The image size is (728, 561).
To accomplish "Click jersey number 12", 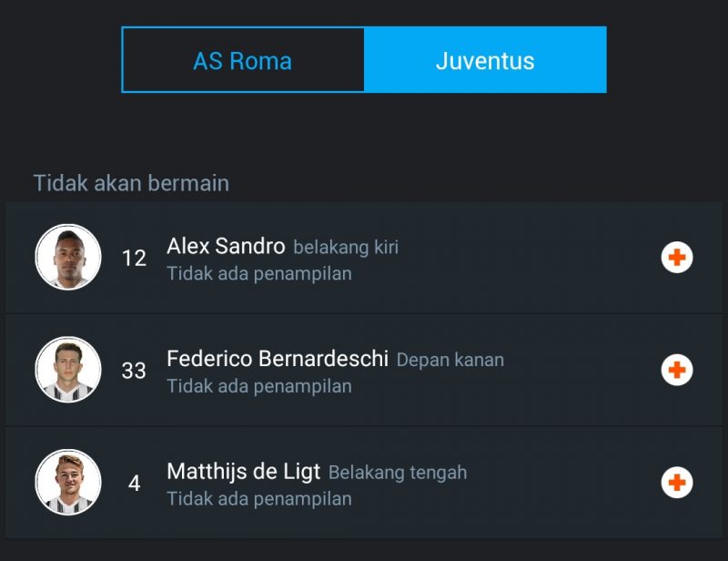I will 134,259.
